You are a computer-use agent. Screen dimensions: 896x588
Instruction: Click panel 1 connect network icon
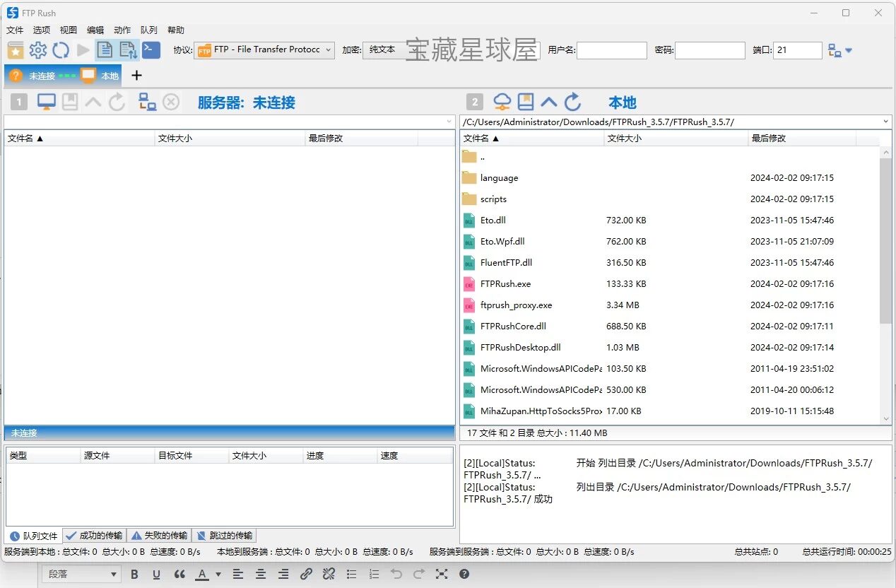(x=148, y=102)
